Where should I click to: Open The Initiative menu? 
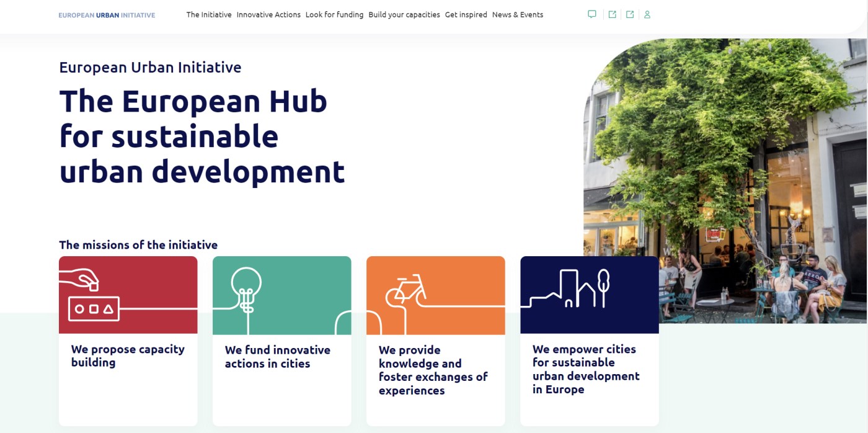tap(209, 15)
